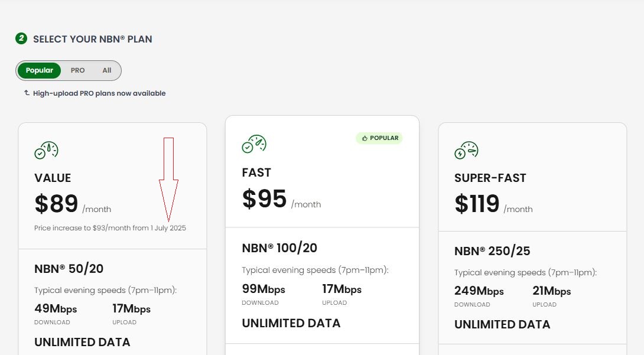Click the step 2 number icon
This screenshot has height=355, width=644.
21,38
